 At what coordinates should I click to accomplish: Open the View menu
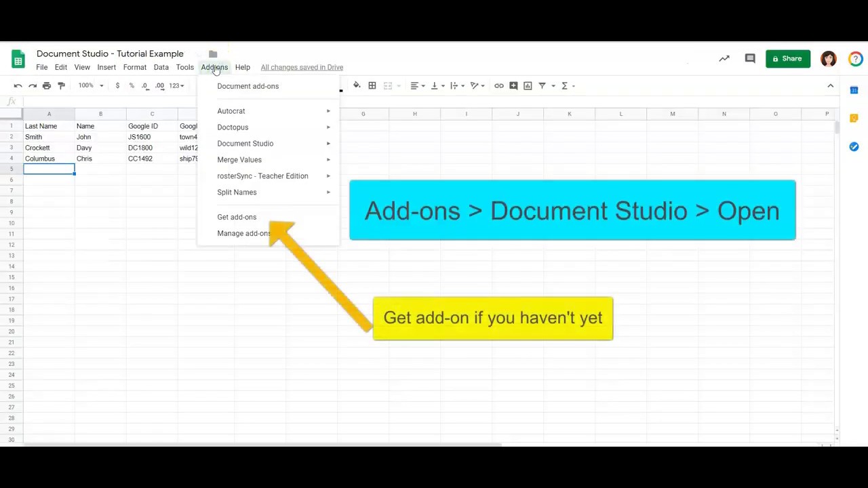coord(82,67)
